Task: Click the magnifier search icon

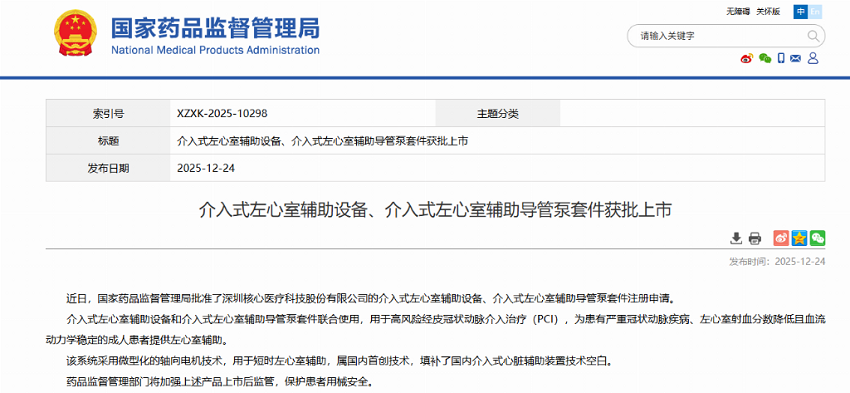Action: coord(813,36)
